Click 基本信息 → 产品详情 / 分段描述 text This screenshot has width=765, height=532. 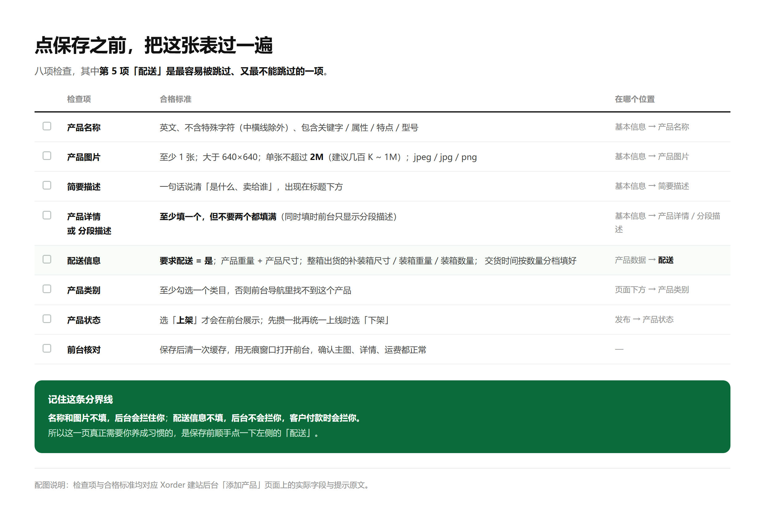pos(668,223)
